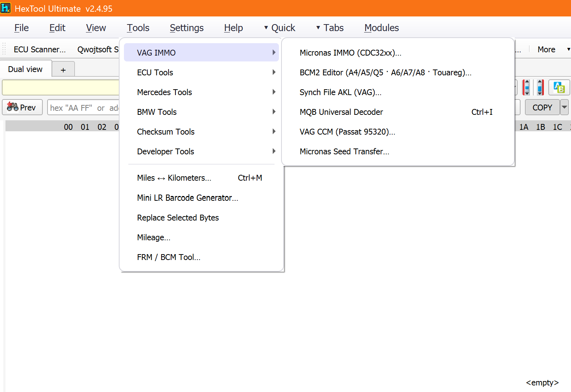571x392 pixels.
Task: Click the COPY button
Action: [x=542, y=108]
